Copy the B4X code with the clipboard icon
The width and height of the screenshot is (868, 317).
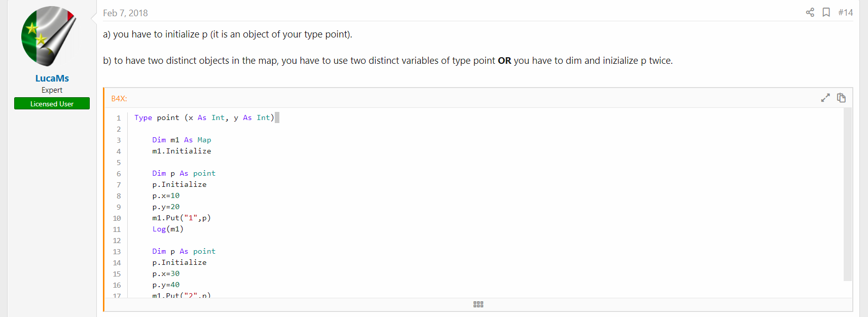pyautogui.click(x=841, y=97)
